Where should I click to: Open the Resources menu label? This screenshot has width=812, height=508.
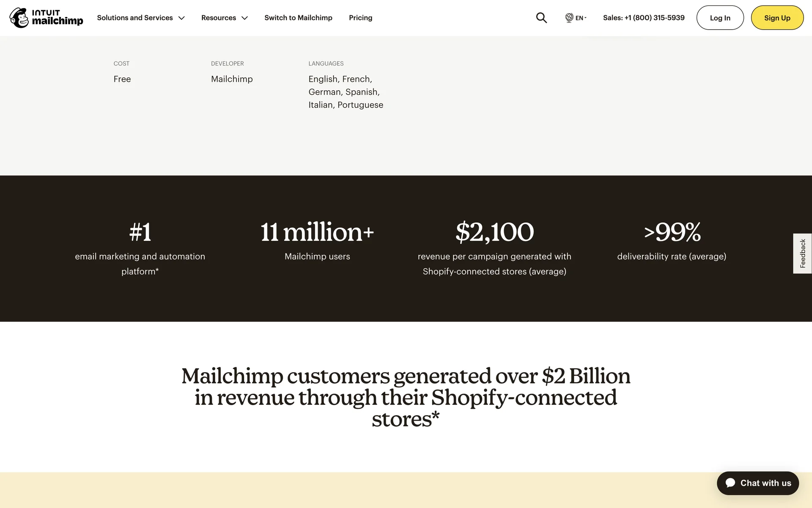click(x=218, y=18)
